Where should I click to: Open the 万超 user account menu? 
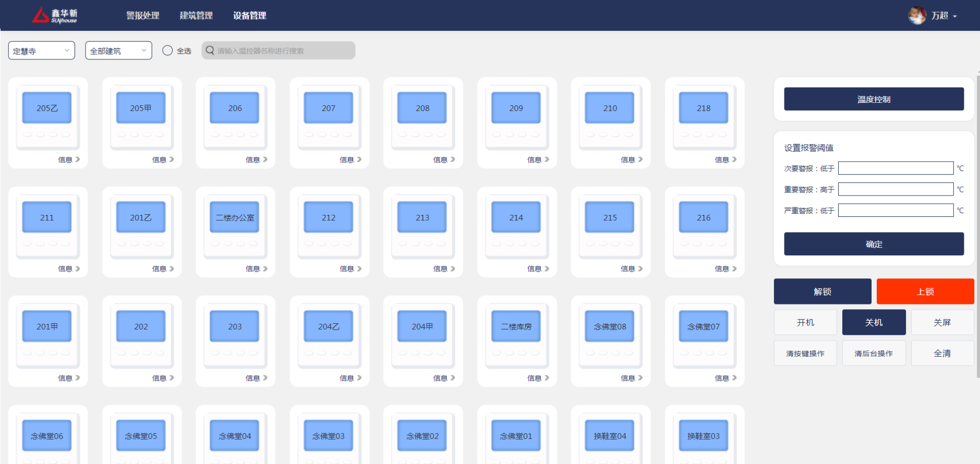tap(944, 16)
